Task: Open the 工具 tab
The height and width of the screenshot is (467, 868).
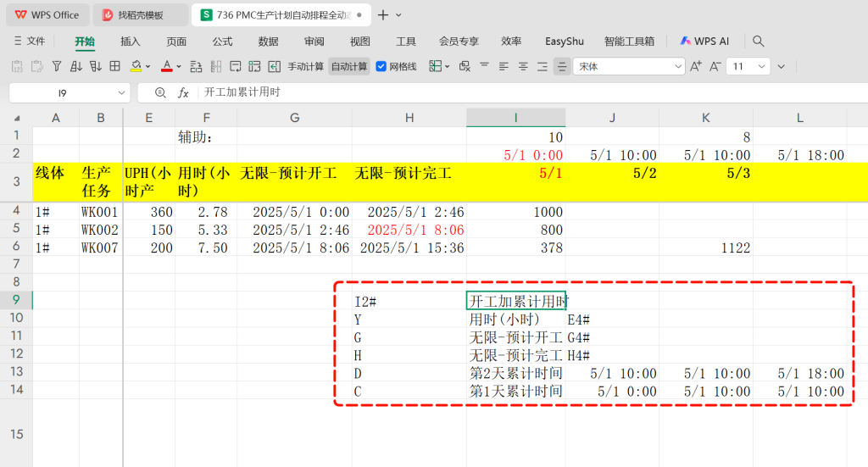Action: (x=406, y=42)
